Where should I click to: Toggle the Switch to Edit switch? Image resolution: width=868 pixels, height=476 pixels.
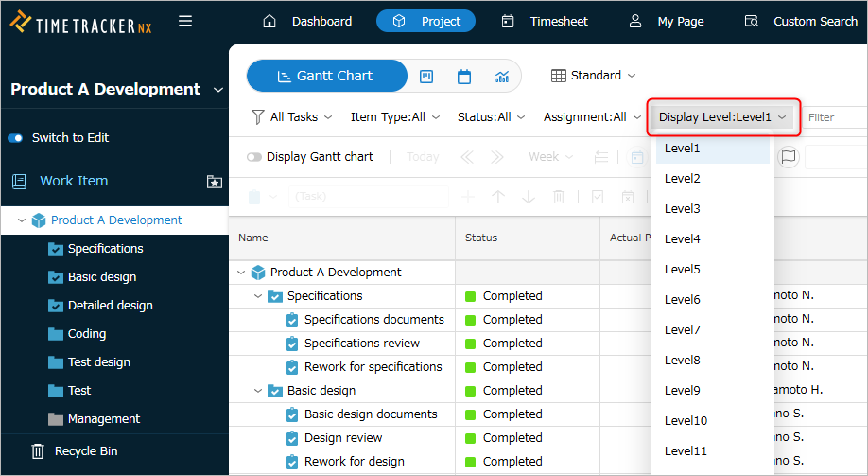[x=15, y=138]
